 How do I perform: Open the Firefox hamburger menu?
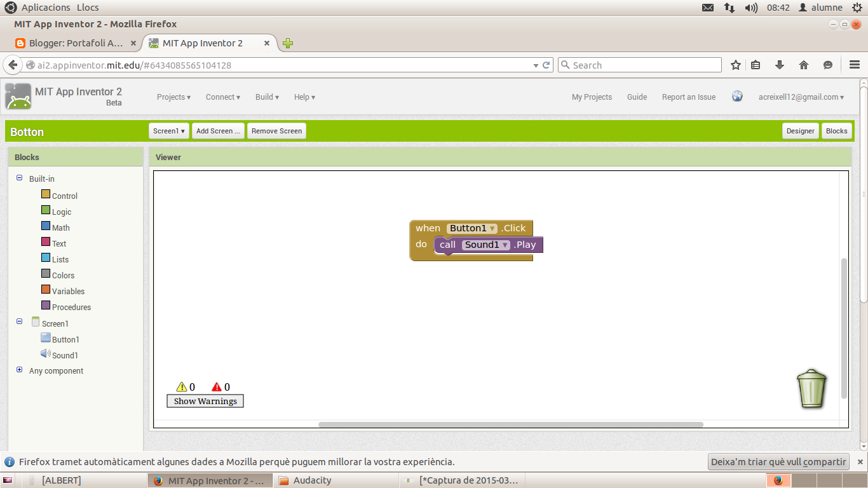point(855,65)
